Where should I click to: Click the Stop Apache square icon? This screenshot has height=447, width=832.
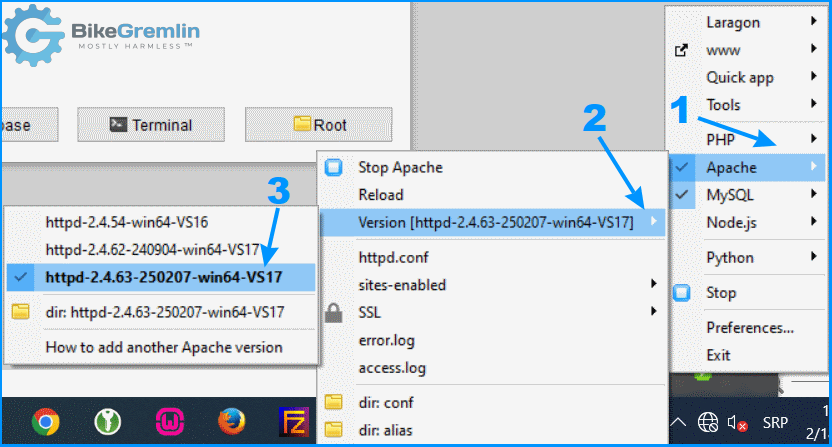click(334, 167)
